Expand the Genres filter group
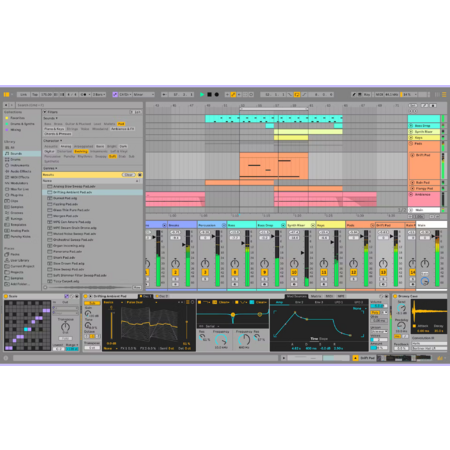Viewport: 450px width, 450px height. coord(50,168)
